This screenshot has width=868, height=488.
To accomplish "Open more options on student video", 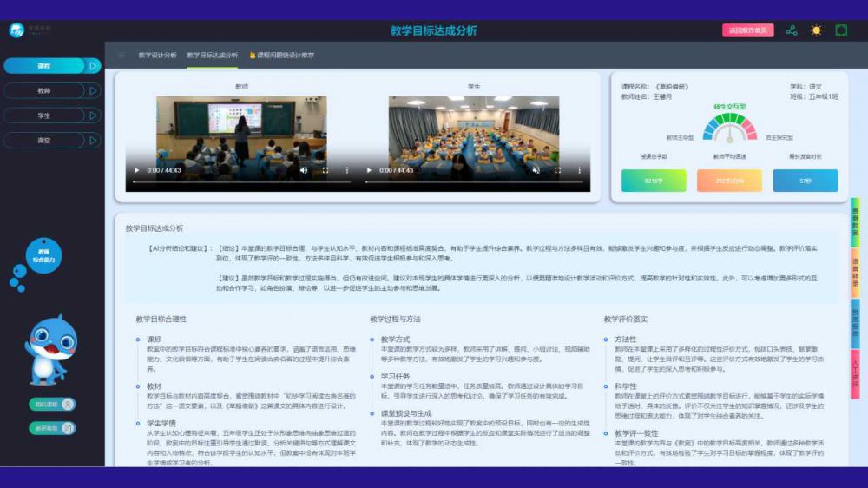I will 579,171.
